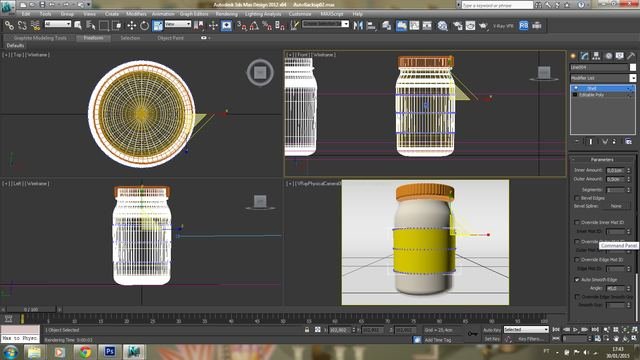Click the Render Production teapot icon

pos(484,26)
